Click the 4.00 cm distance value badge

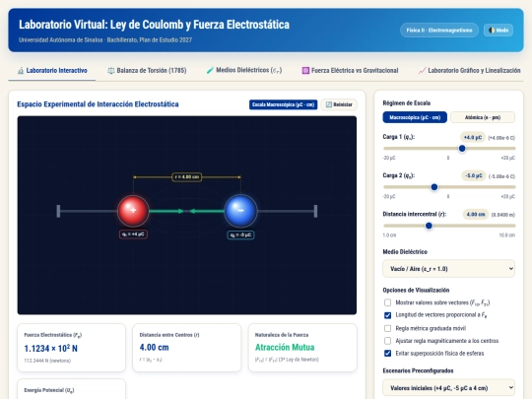tap(476, 215)
